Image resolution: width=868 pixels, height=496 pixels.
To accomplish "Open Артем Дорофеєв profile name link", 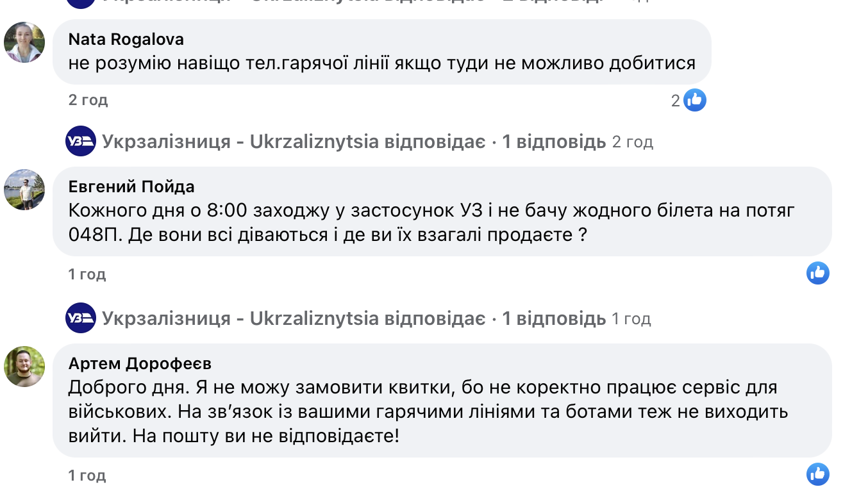I will point(140,363).
